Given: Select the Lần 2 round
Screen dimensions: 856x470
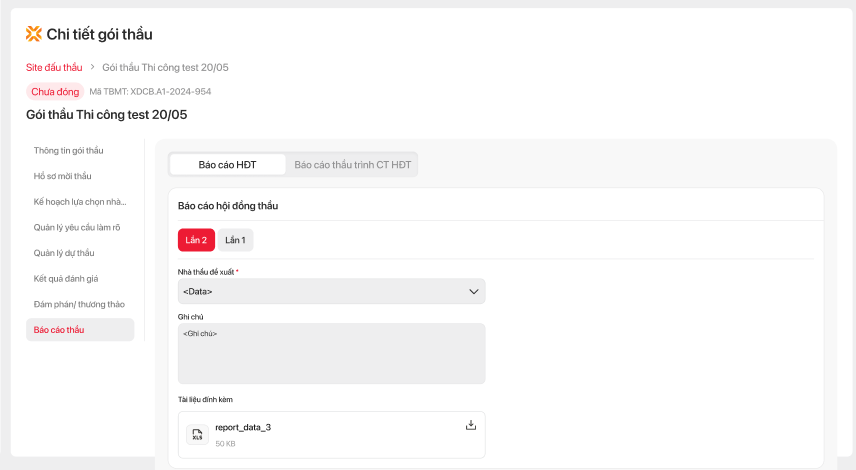Looking at the screenshot, I should pyautogui.click(x=196, y=240).
